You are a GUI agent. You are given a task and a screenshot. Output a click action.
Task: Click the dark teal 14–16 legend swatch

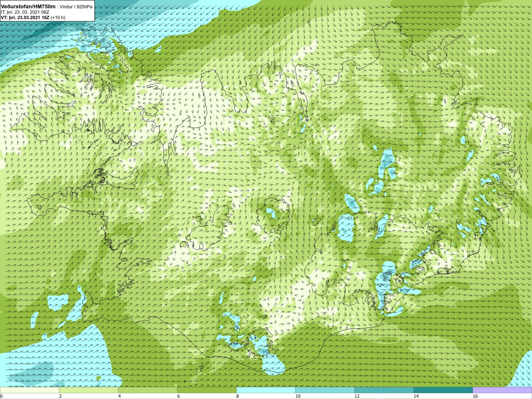click(443, 390)
